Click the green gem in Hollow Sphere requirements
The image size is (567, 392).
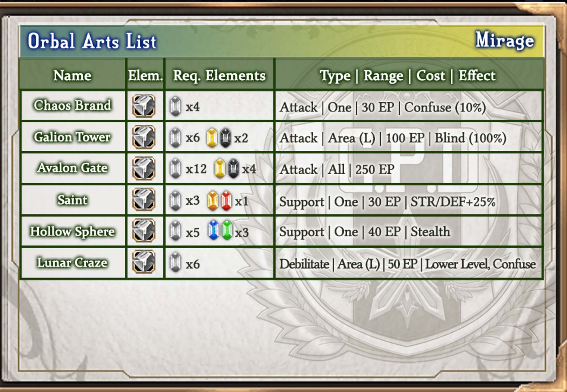227,230
